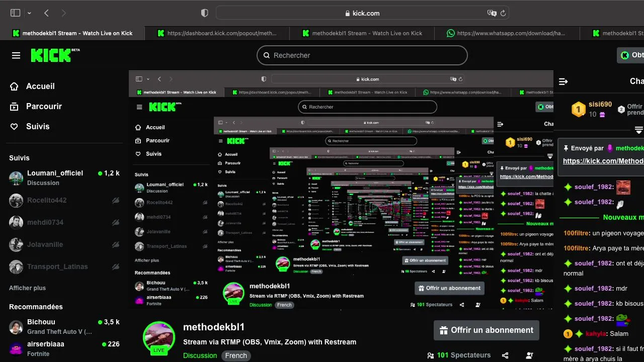644x362 pixels.
Task: Click kahyla's gold gifter badge
Action: (x=568, y=334)
